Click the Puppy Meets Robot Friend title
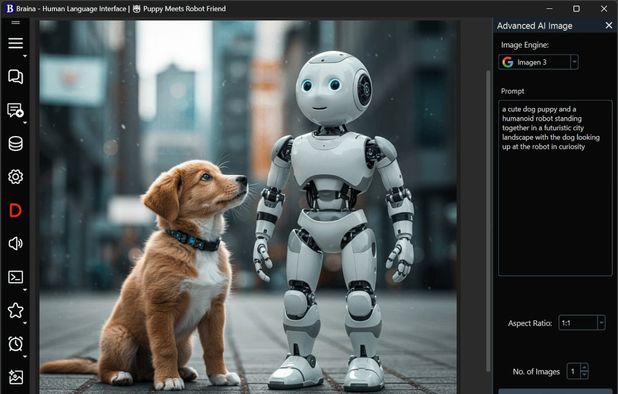Screen dimensions: 618x394 pos(184,9)
